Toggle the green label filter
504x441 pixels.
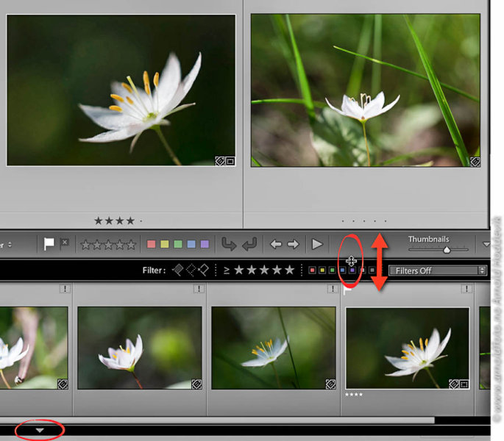[x=333, y=270]
